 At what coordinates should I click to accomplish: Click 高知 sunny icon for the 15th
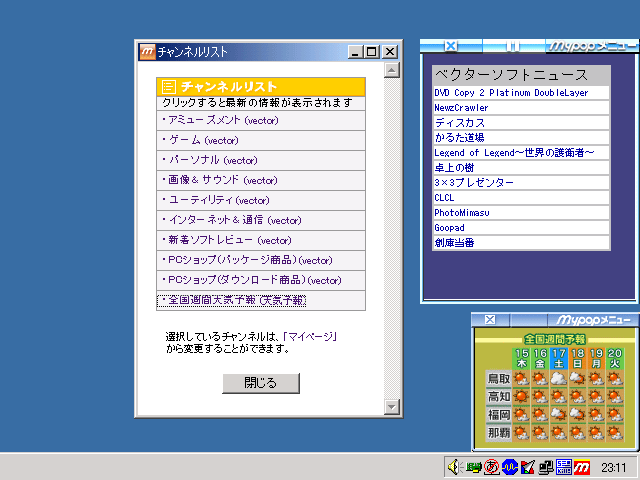coord(521,396)
